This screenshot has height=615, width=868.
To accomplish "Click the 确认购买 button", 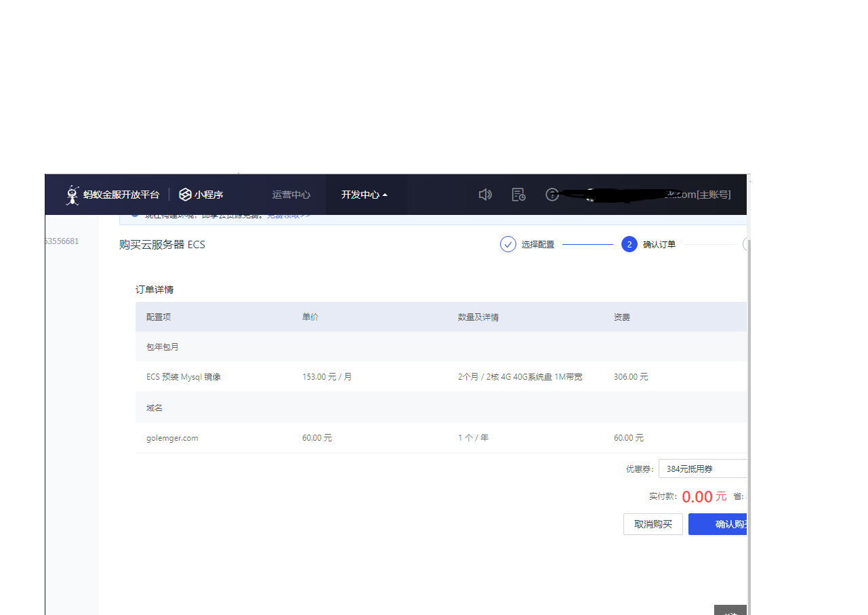I will pos(718,524).
